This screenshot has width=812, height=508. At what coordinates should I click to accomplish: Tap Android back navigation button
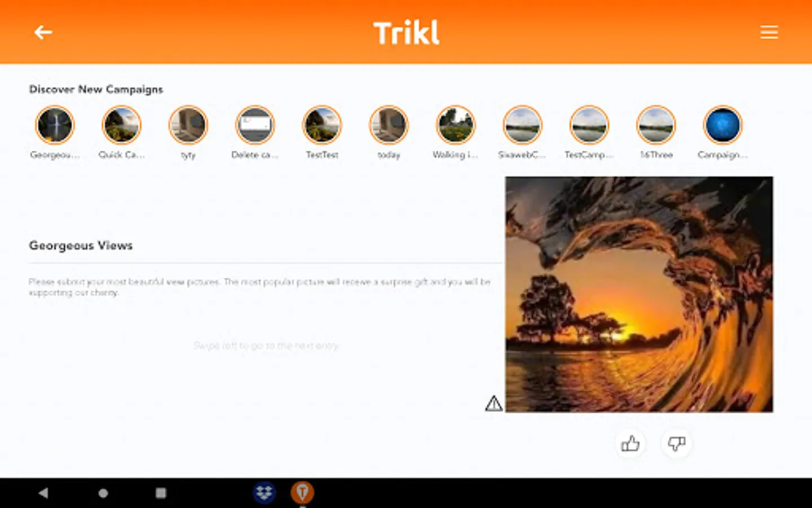[43, 493]
